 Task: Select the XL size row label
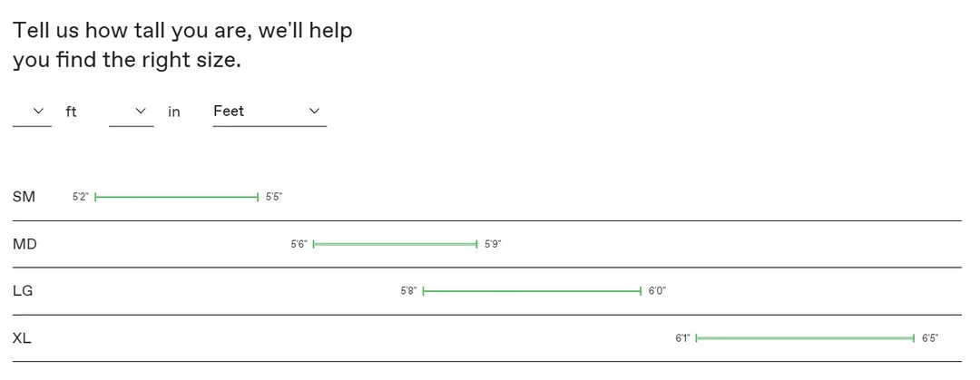[22, 338]
